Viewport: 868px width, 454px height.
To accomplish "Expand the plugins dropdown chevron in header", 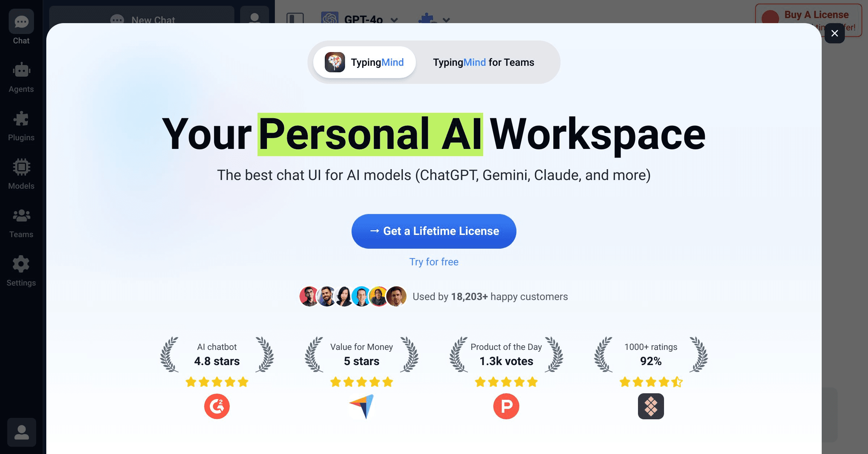I will coord(446,20).
